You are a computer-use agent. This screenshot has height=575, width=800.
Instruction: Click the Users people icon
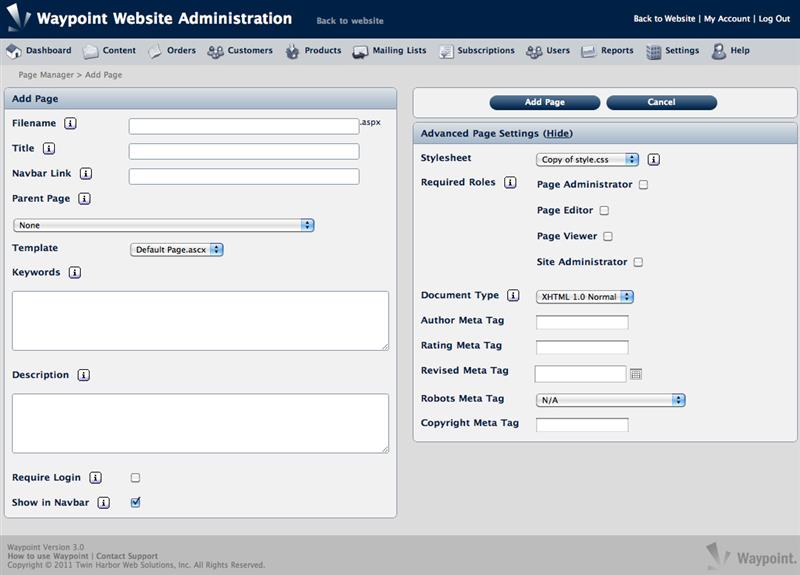[534, 52]
